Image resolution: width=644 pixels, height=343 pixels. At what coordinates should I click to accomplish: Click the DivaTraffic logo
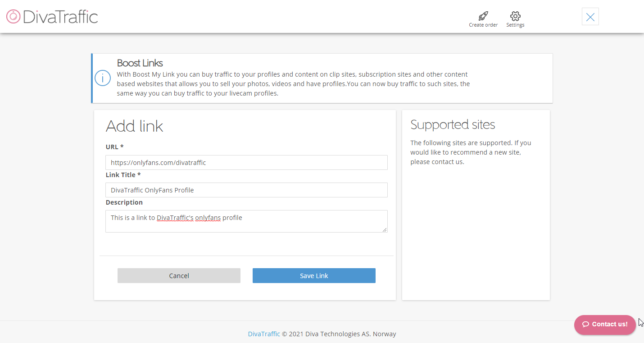52,17
